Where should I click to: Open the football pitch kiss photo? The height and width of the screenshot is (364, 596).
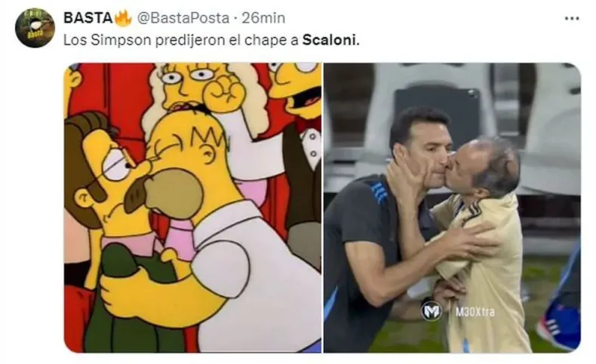(452, 207)
